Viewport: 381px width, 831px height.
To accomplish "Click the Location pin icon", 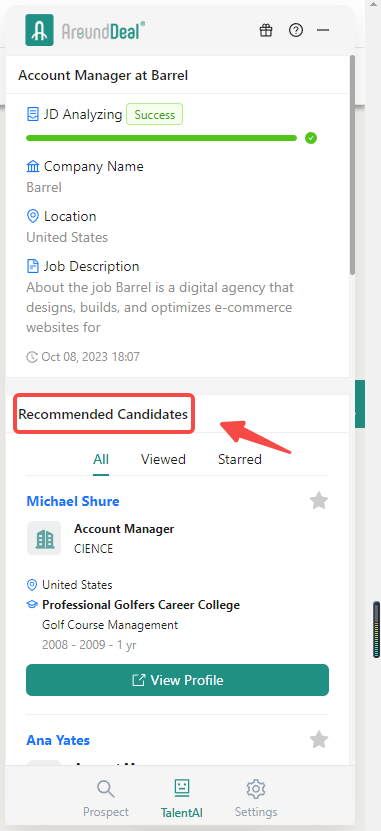I will click(x=33, y=216).
